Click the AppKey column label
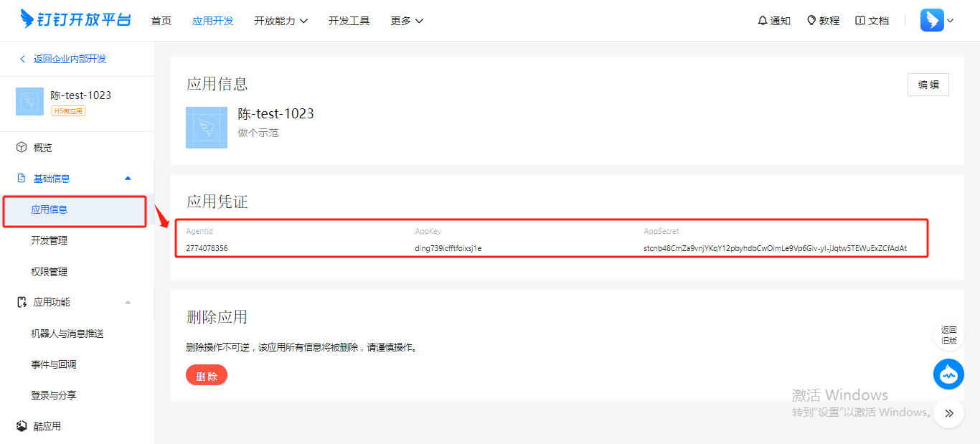980x444 pixels. (x=428, y=232)
